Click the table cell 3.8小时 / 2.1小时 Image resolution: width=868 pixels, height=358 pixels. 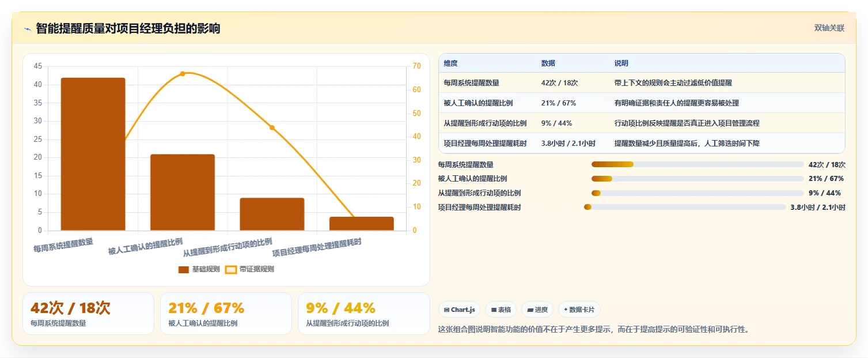click(568, 144)
